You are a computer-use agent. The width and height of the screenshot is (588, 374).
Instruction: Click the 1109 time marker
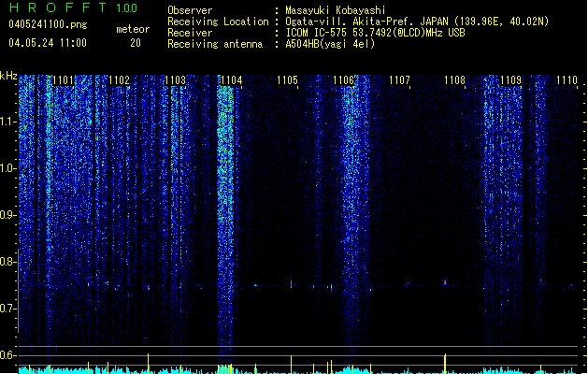click(x=510, y=80)
